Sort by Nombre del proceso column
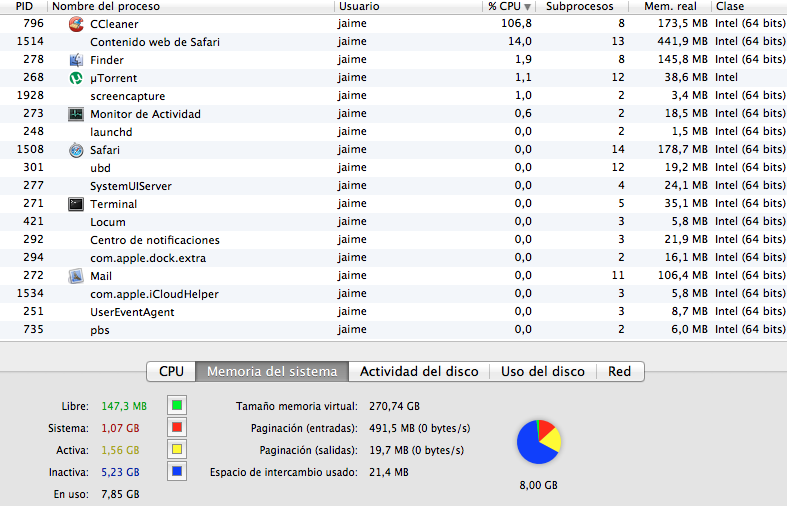 pos(191,6)
